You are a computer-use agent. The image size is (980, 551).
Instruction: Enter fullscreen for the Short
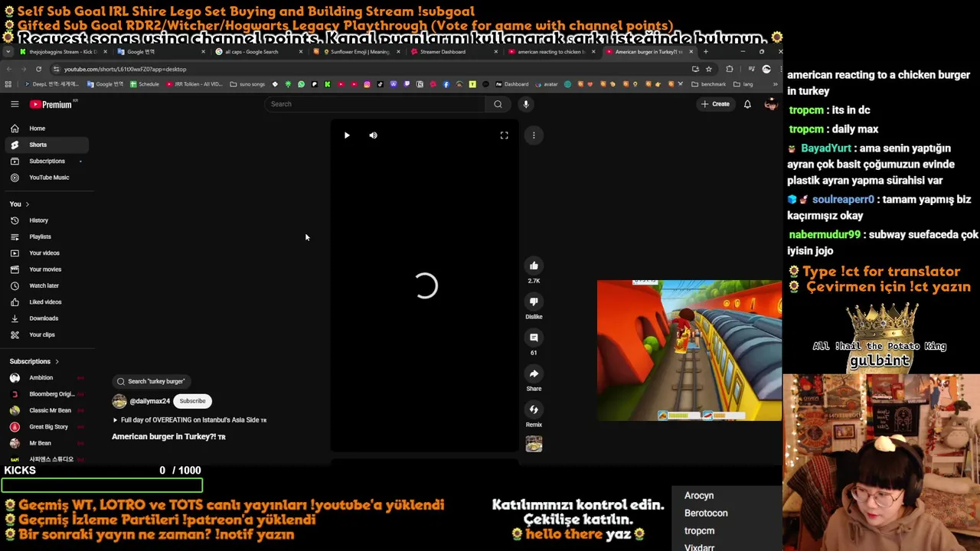tap(504, 135)
